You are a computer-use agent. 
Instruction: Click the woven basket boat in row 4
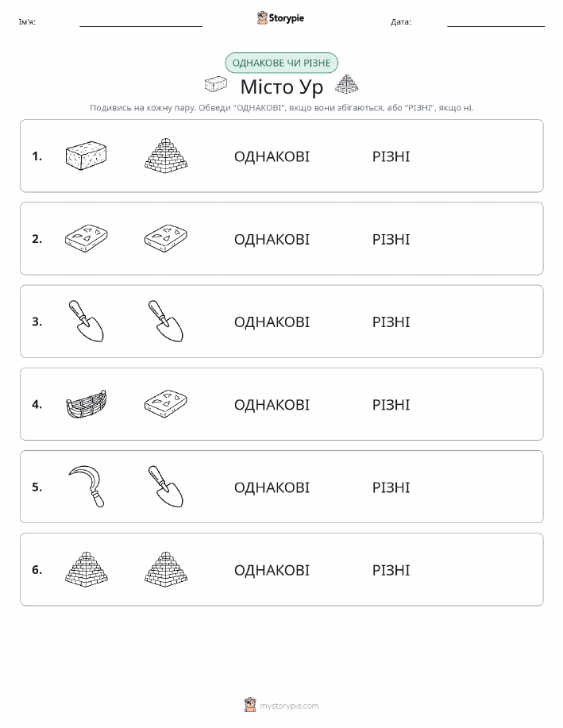click(87, 404)
